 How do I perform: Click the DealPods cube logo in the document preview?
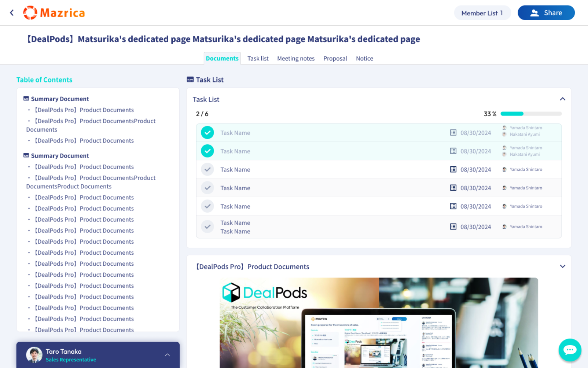[x=231, y=293]
